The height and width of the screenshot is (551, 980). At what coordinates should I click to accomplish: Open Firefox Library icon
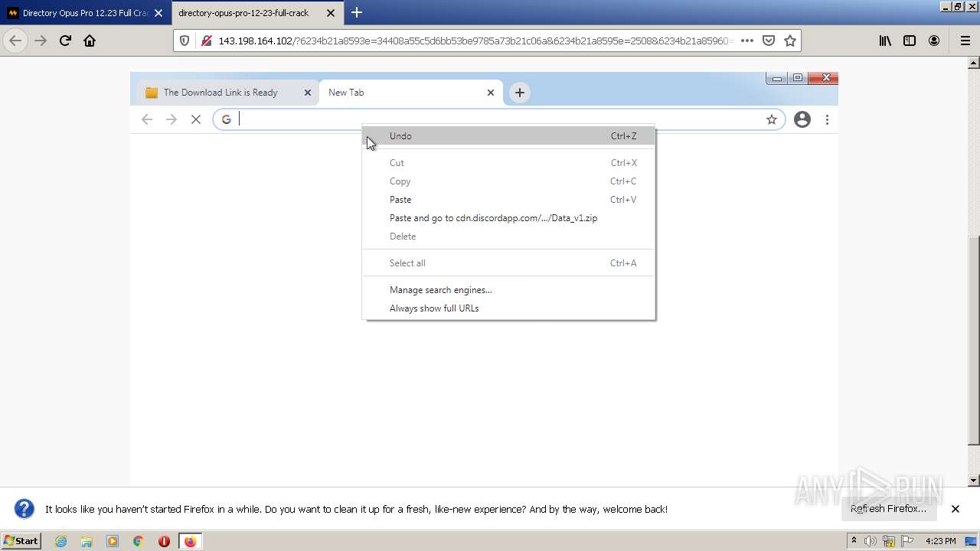coord(885,41)
